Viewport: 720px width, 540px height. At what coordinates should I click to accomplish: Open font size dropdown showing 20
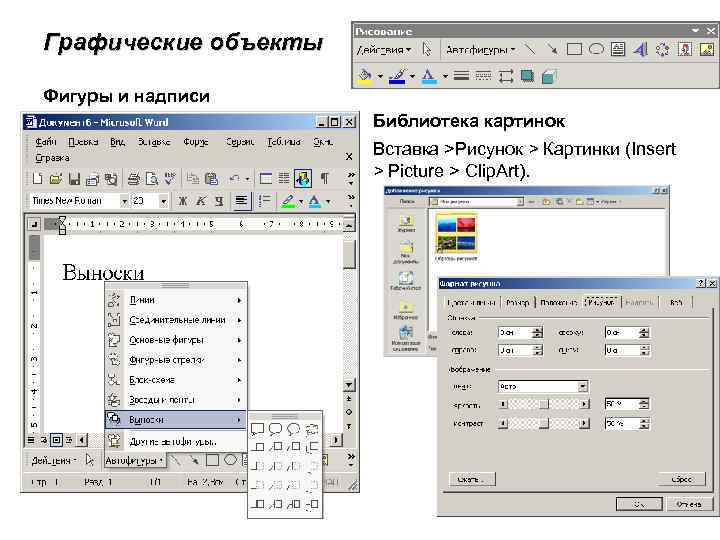click(x=163, y=201)
